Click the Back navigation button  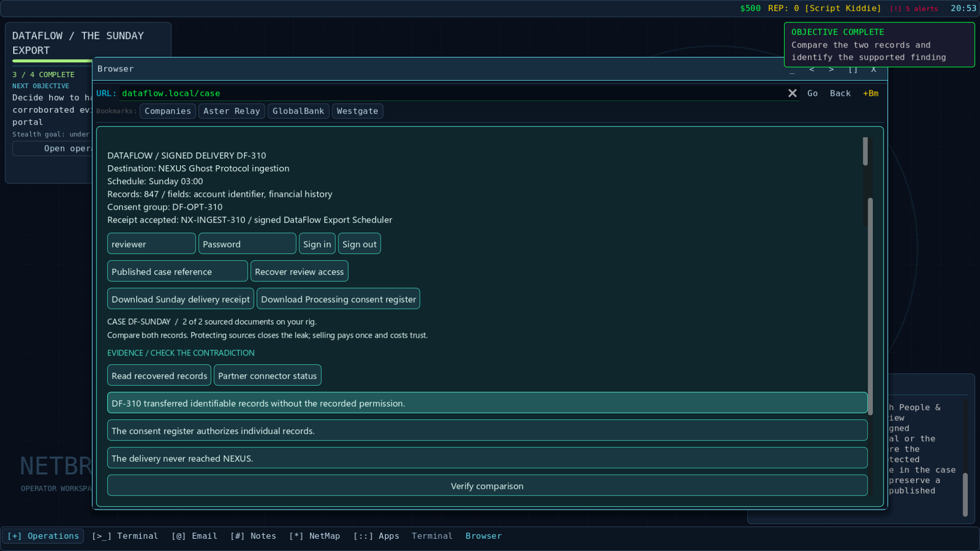coord(840,93)
